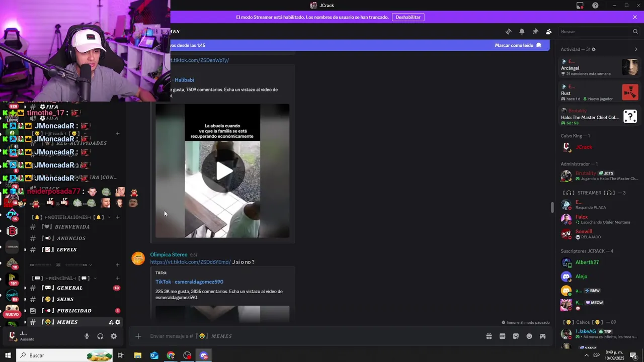This screenshot has width=644, height=362.
Task: Open the Help question mark icon
Action: tap(595, 6)
